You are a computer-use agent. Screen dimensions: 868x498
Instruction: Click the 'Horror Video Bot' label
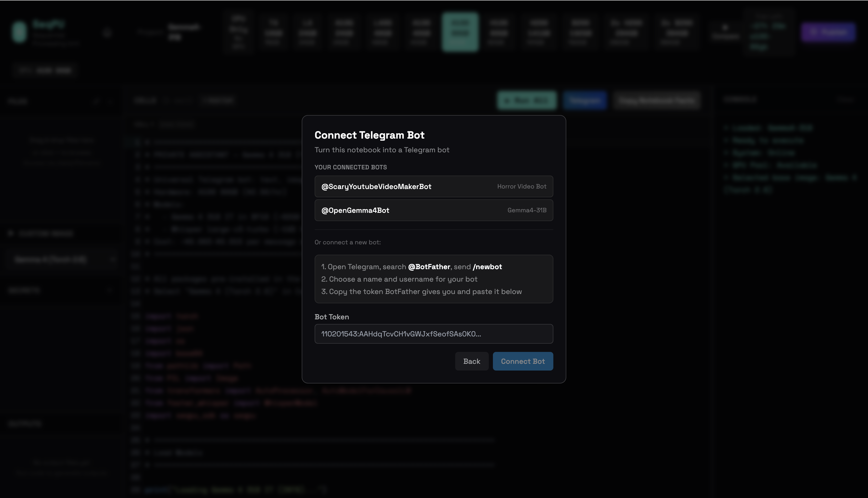pos(522,186)
